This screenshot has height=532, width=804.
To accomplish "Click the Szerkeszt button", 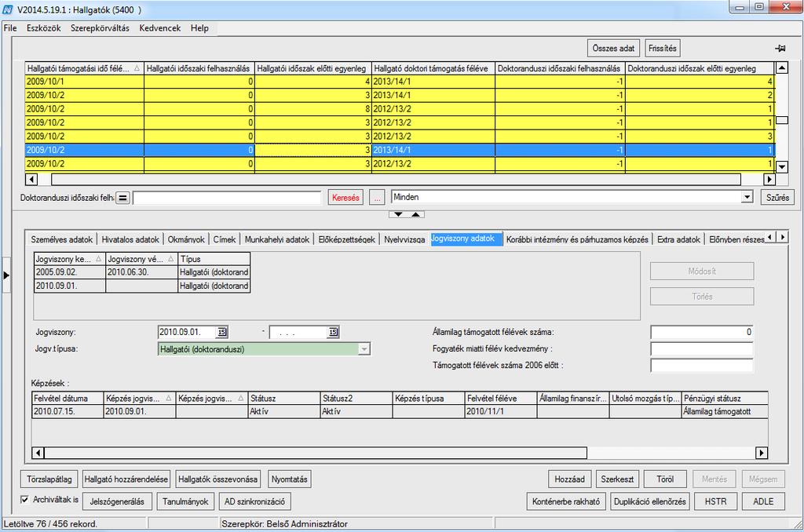I will 617,479.
